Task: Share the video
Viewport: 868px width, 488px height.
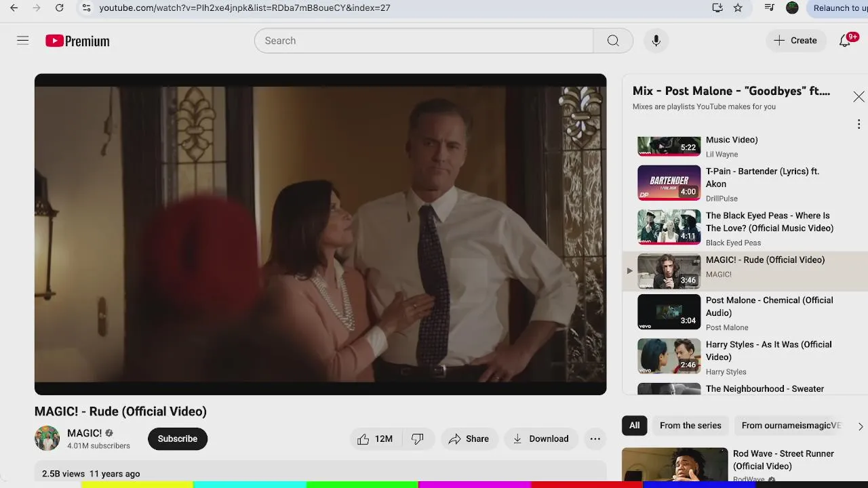Action: (469, 439)
